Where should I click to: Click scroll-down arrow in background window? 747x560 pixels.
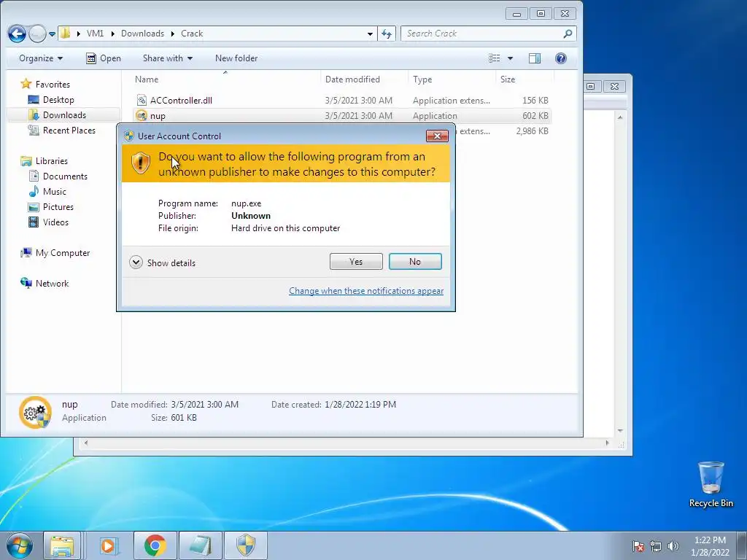[620, 430]
